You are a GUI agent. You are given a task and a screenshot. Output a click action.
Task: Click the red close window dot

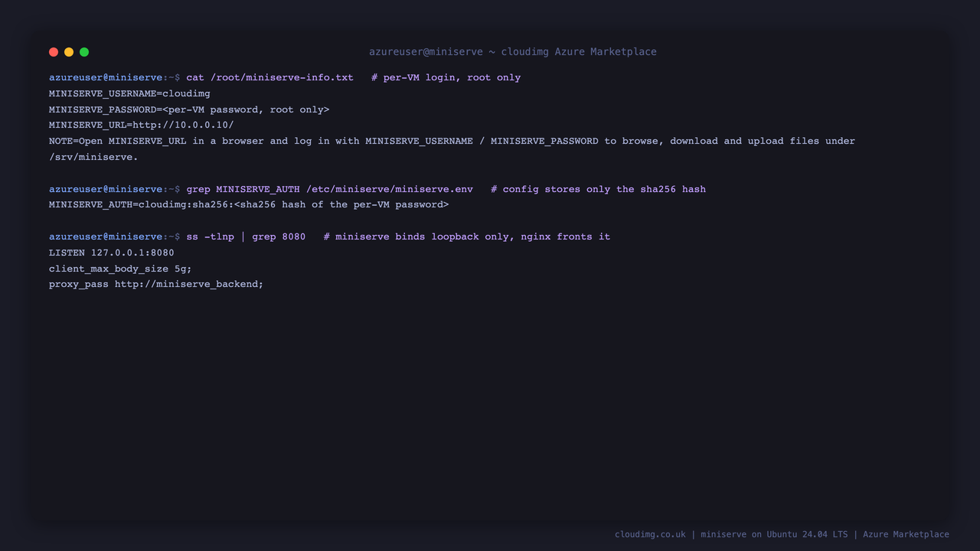[x=54, y=52]
